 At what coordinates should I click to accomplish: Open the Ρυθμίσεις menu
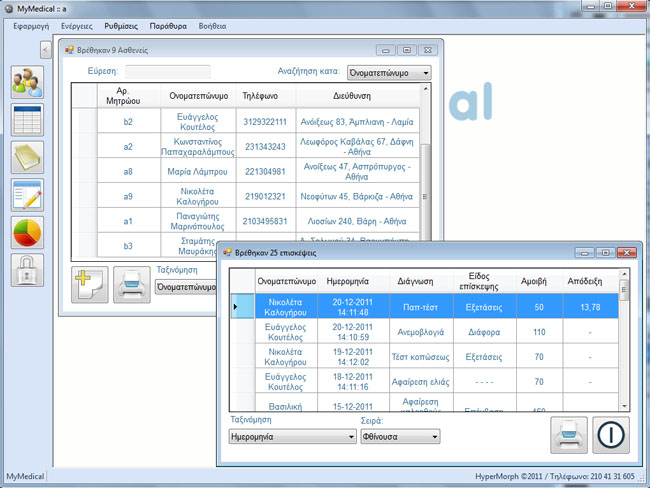tap(121, 24)
